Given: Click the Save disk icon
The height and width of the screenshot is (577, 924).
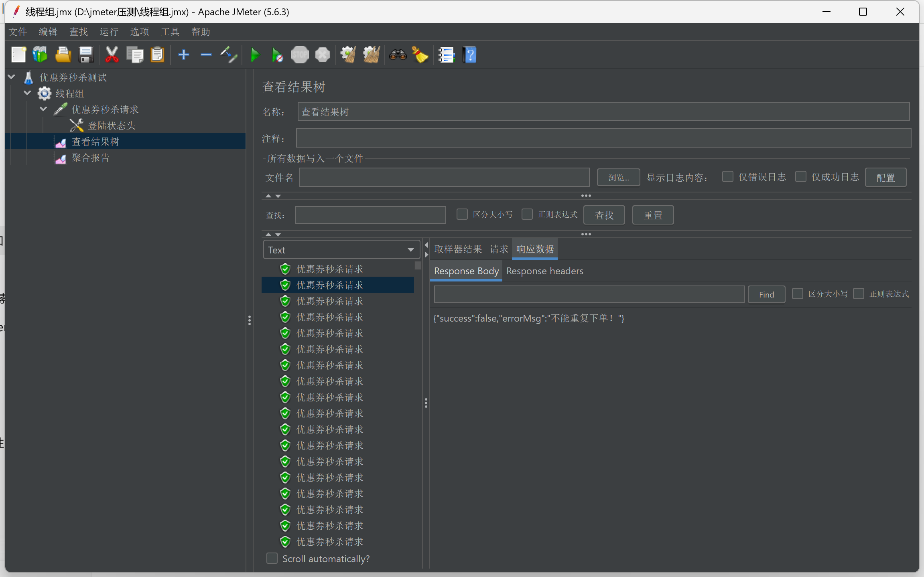Looking at the screenshot, I should [86, 55].
